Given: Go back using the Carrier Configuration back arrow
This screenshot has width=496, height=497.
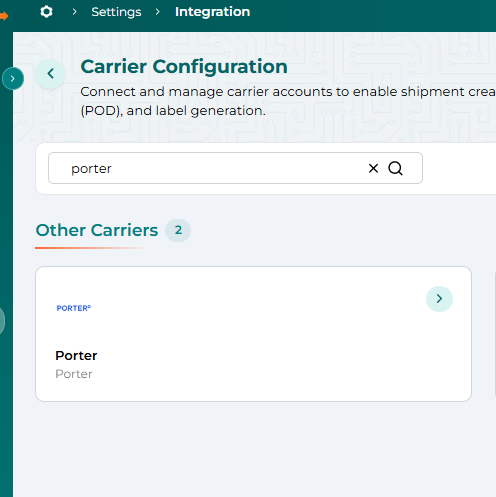Looking at the screenshot, I should pos(50,74).
